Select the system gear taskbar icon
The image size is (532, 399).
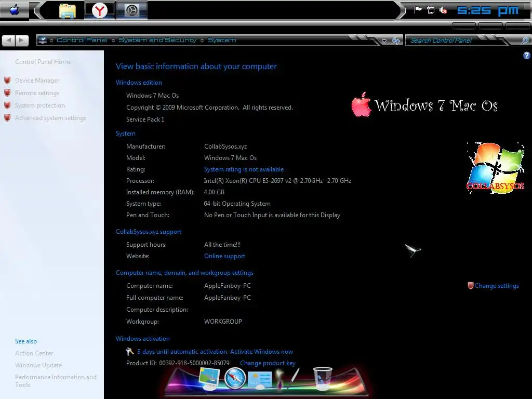(131, 10)
